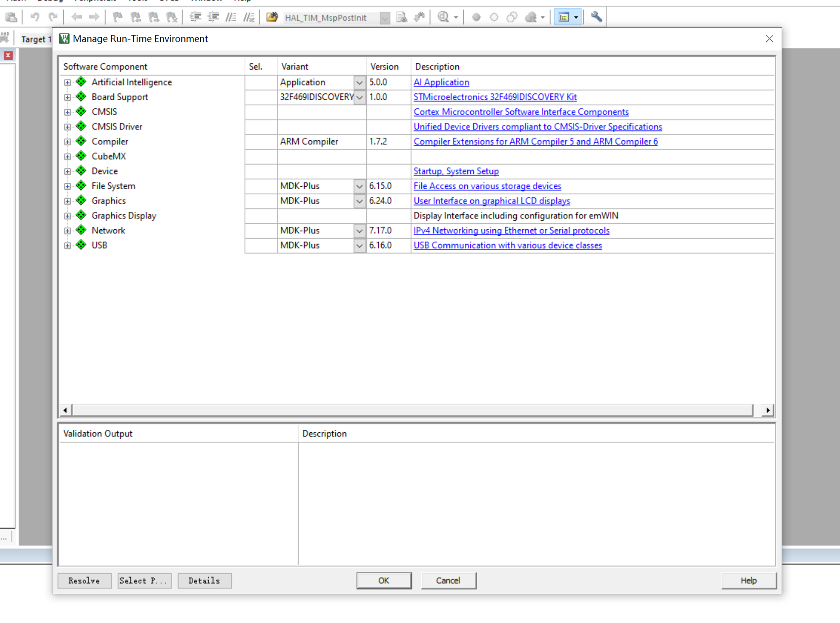Click the green diamond icon beside CubeMX
Viewport: 840px width, 623px height.
[81, 156]
